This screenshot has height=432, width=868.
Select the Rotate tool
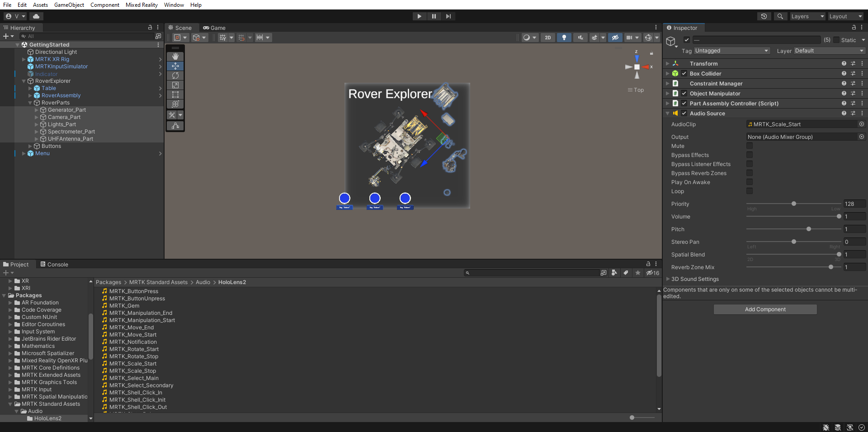(175, 76)
